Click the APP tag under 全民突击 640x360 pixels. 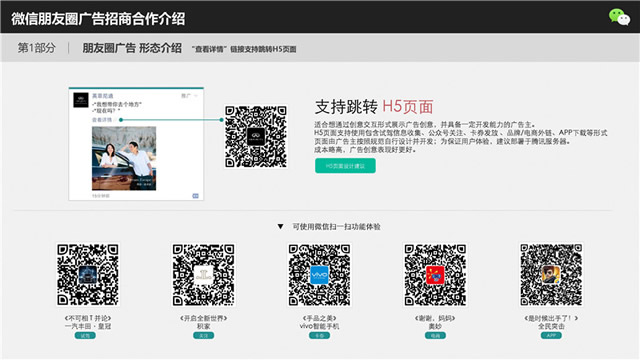551,336
